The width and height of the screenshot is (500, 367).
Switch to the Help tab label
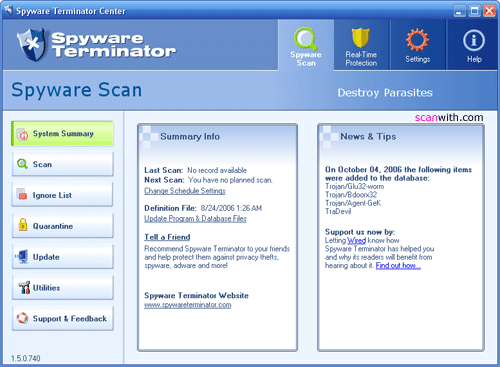click(474, 59)
